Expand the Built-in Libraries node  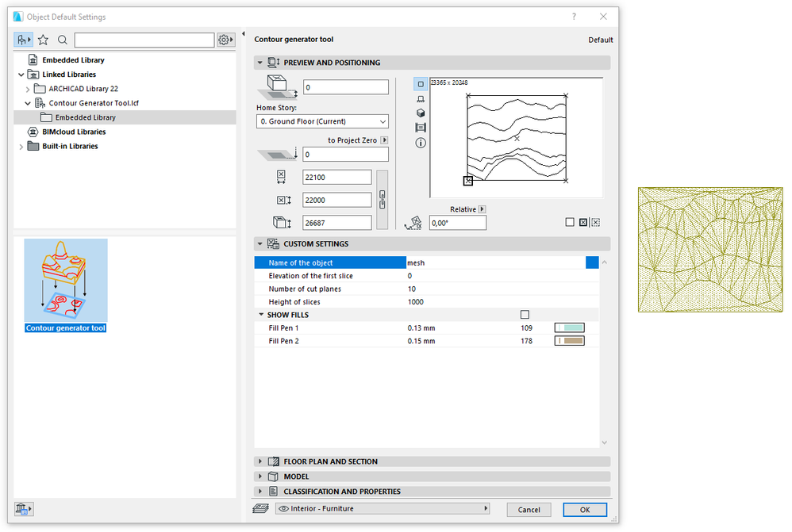tap(21, 147)
